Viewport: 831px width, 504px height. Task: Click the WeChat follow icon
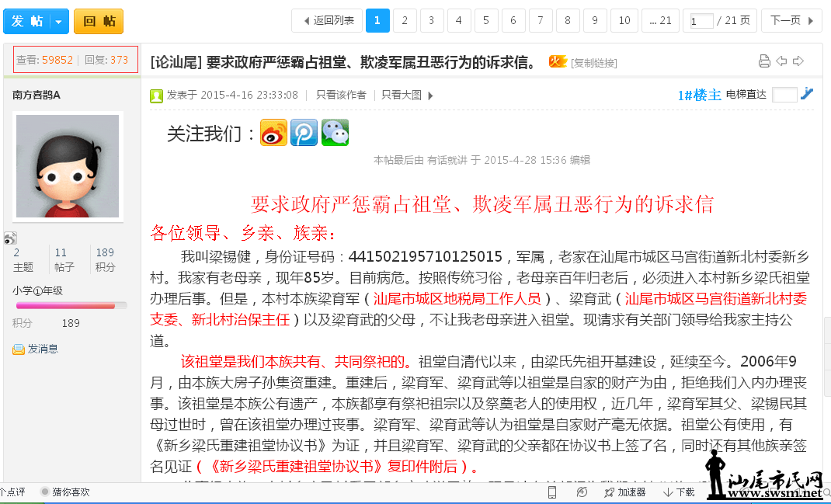pos(336,133)
